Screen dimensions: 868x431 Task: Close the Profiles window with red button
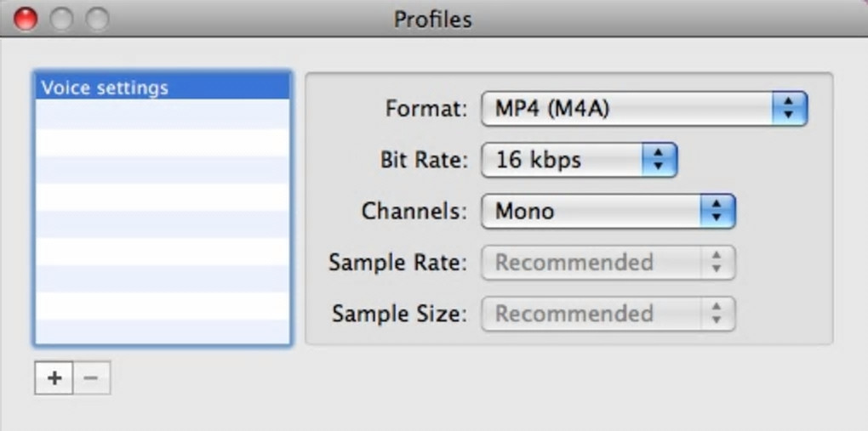(x=26, y=19)
